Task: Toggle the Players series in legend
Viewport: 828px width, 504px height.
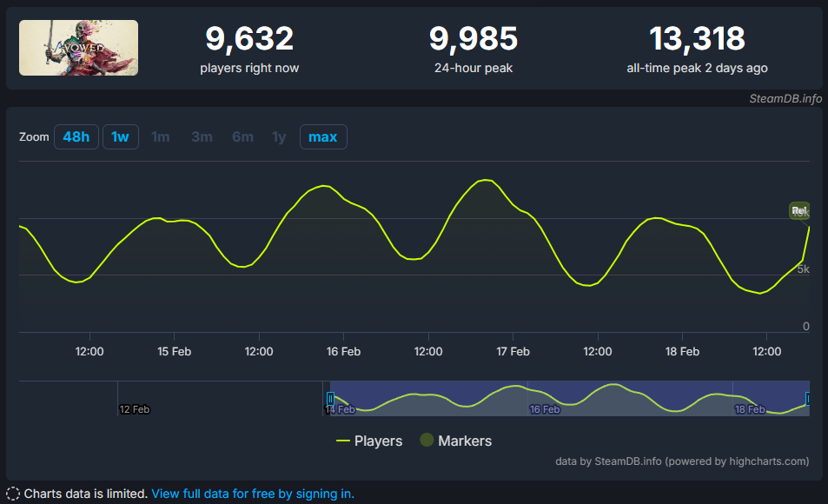Action: click(x=369, y=441)
